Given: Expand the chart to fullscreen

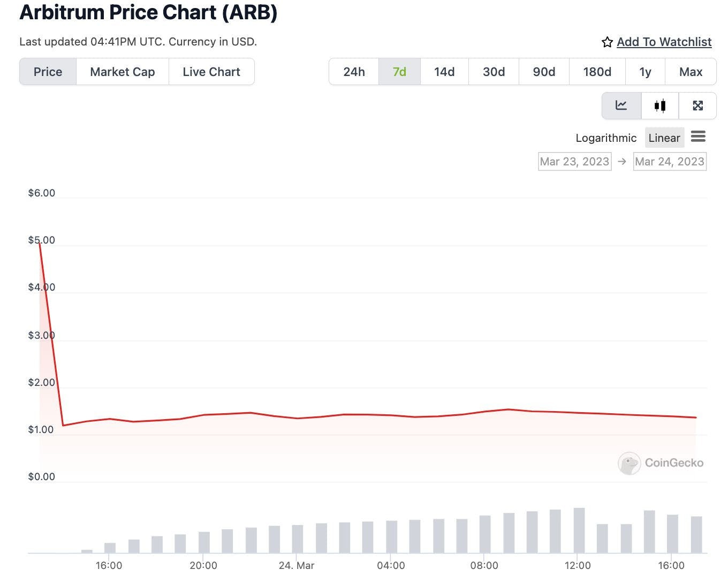Looking at the screenshot, I should click(698, 105).
